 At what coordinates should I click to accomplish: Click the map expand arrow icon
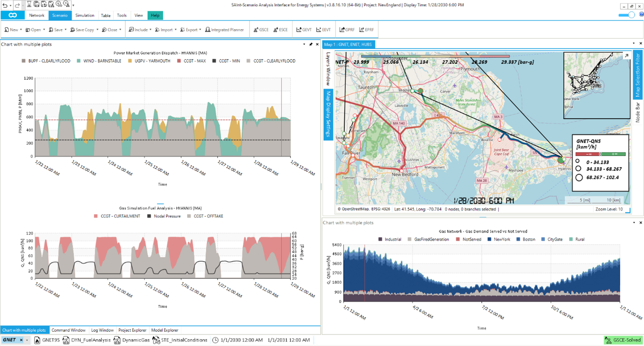[x=626, y=56]
